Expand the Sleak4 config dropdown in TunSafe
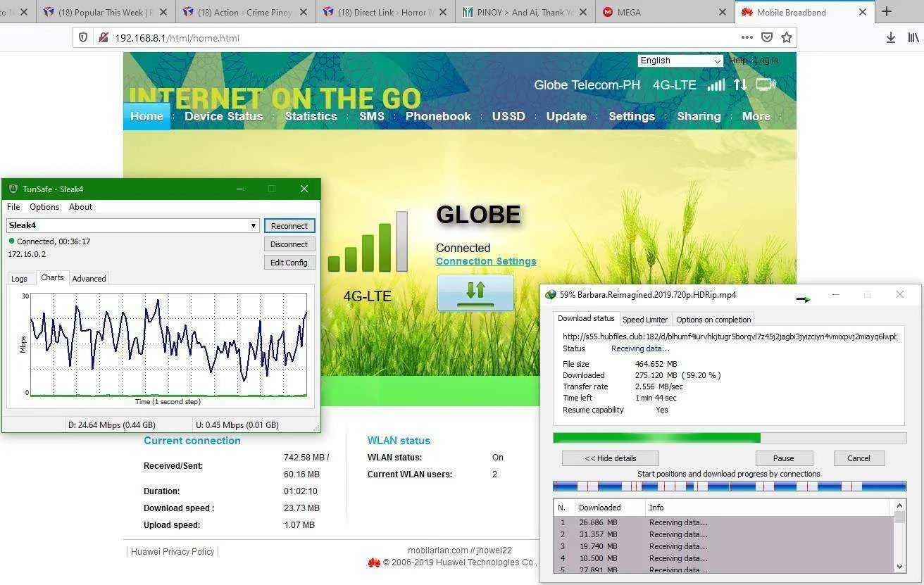 (254, 225)
